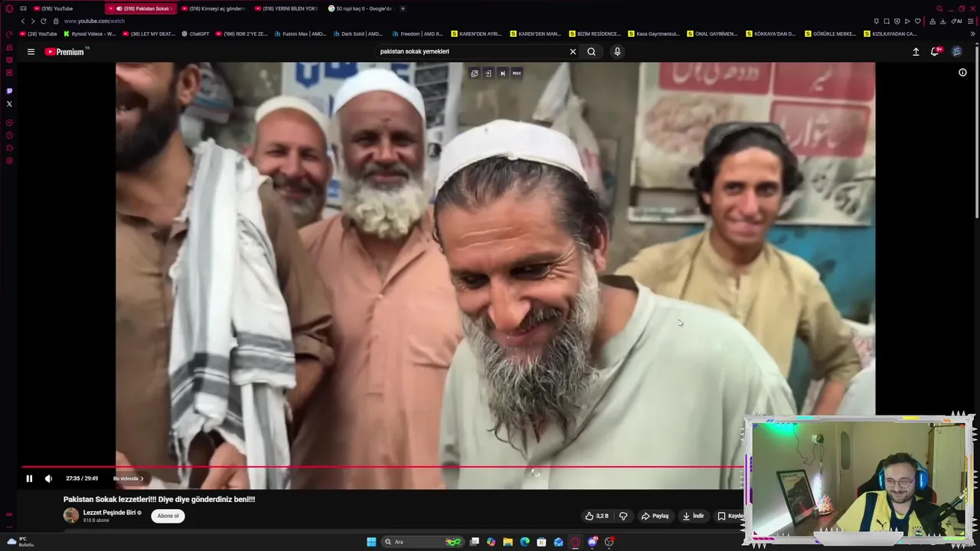Show video info card icon
This screenshot has height=551, width=980.
coord(962,73)
